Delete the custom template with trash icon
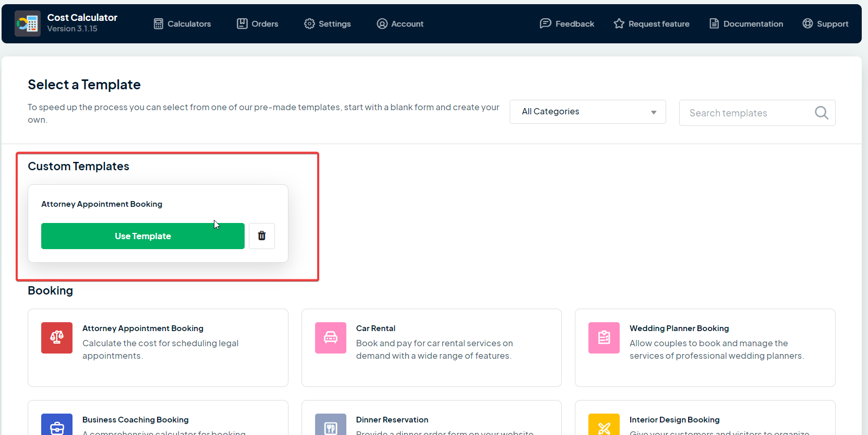The image size is (868, 435). tap(262, 236)
